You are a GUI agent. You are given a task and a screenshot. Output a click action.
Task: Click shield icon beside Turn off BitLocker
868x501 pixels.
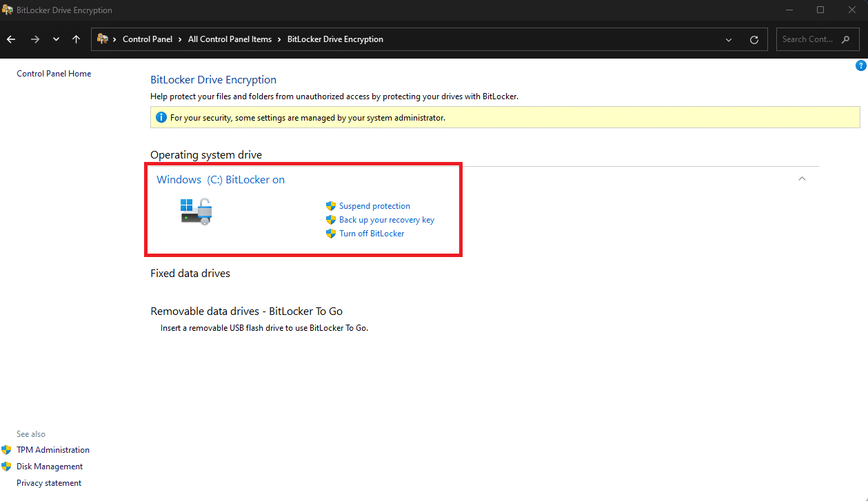point(331,234)
